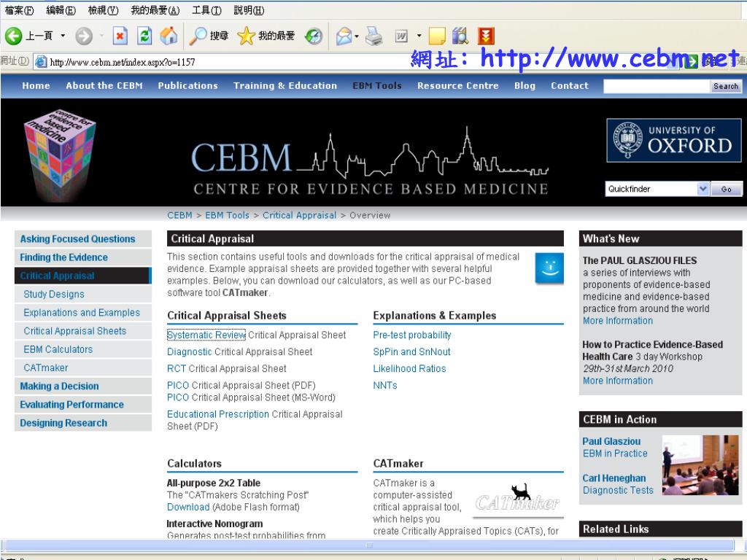Open CATmaker sidebar link
The height and width of the screenshot is (560, 747).
pyautogui.click(x=46, y=367)
